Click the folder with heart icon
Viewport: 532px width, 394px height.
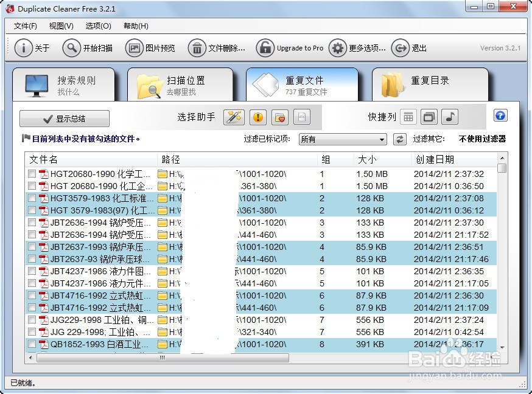click(x=280, y=117)
